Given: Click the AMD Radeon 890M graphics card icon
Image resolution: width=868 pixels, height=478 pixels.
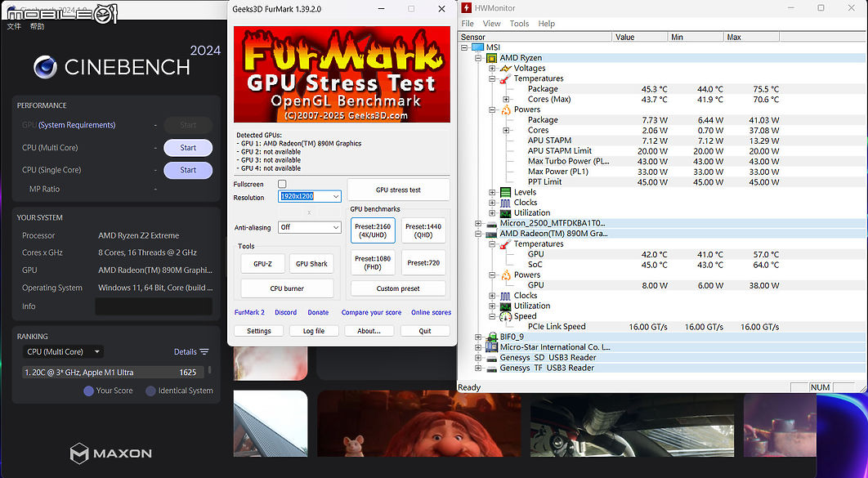Looking at the screenshot, I should 491,234.
